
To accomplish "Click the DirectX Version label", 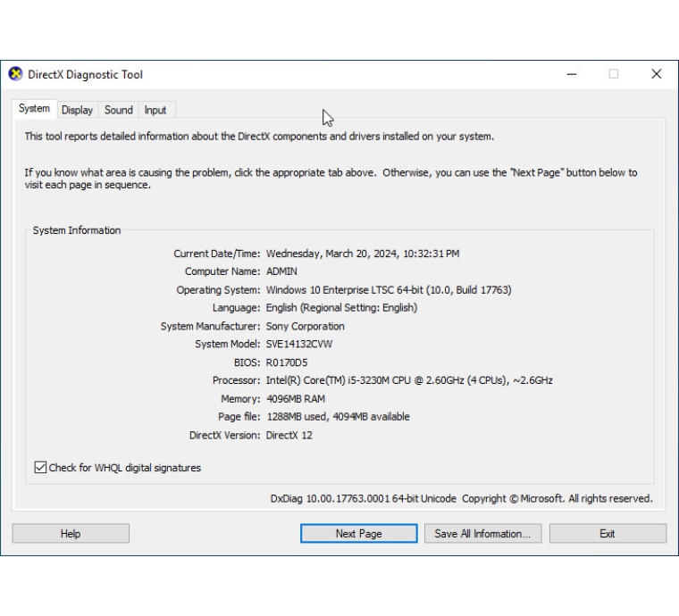I will (224, 435).
